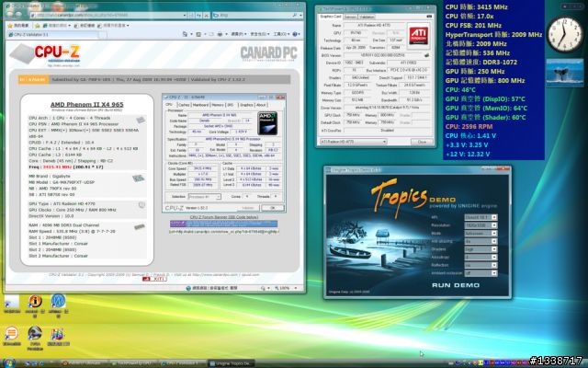The height and width of the screenshot is (368, 588).
Task: Select the colorful bar-chart desktop icon
Action: tap(58, 336)
